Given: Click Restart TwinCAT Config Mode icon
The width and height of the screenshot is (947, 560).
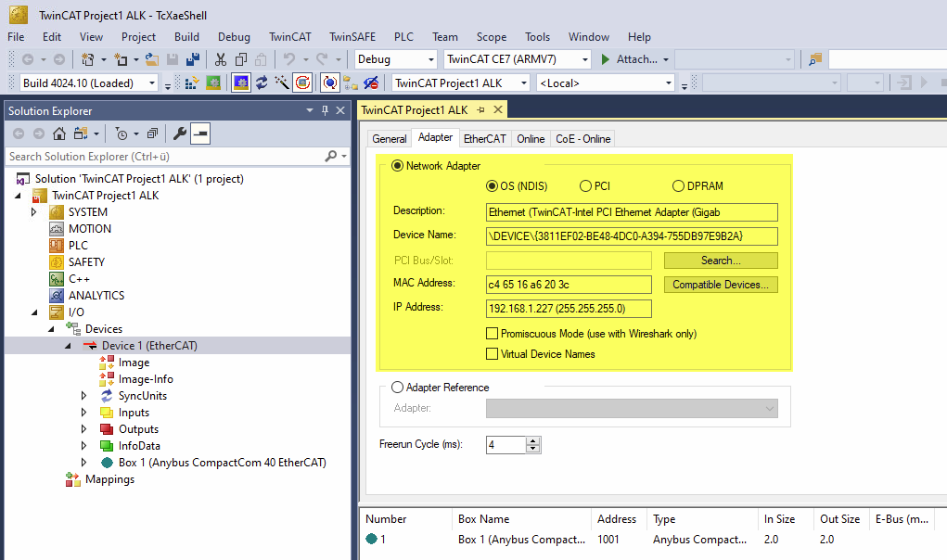Looking at the screenshot, I should pyautogui.click(x=241, y=83).
